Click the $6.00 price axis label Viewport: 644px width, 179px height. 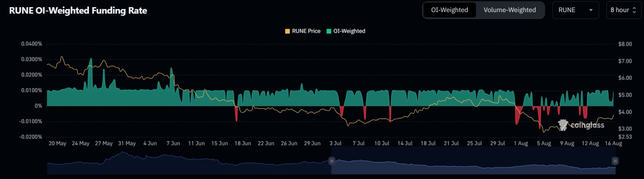click(625, 78)
